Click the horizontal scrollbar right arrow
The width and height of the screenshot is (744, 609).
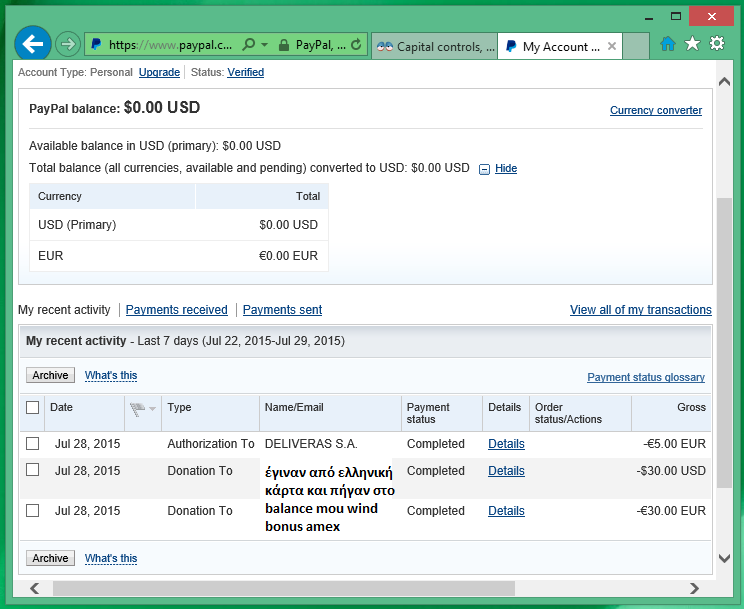click(694, 589)
